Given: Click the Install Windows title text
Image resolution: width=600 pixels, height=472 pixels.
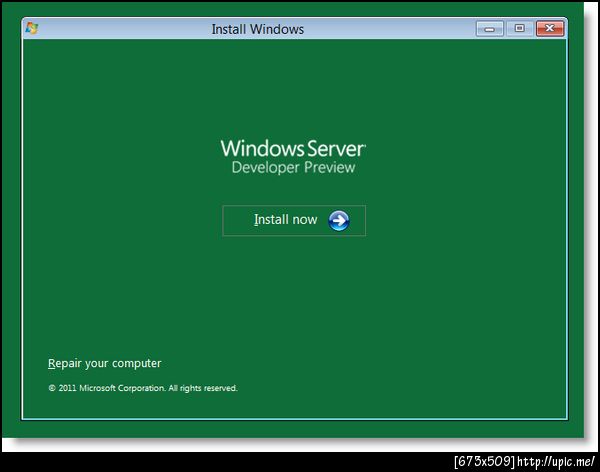Looking at the screenshot, I should (258, 29).
